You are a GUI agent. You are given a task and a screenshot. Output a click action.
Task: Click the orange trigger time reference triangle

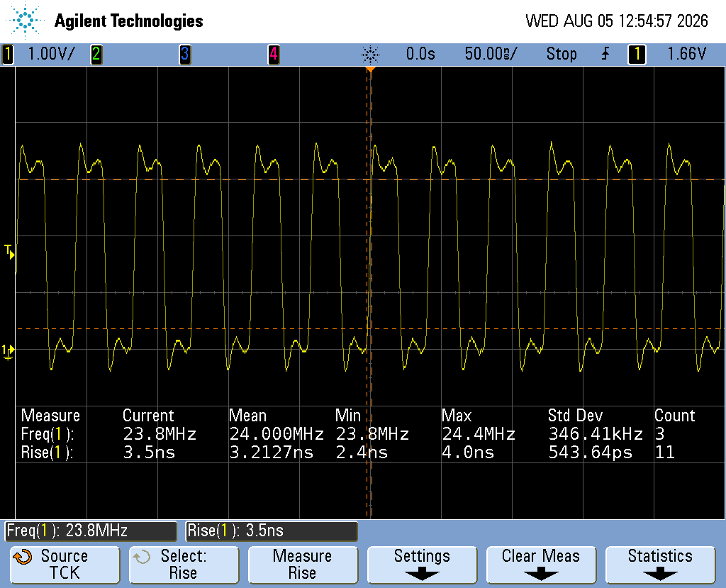(x=370, y=70)
